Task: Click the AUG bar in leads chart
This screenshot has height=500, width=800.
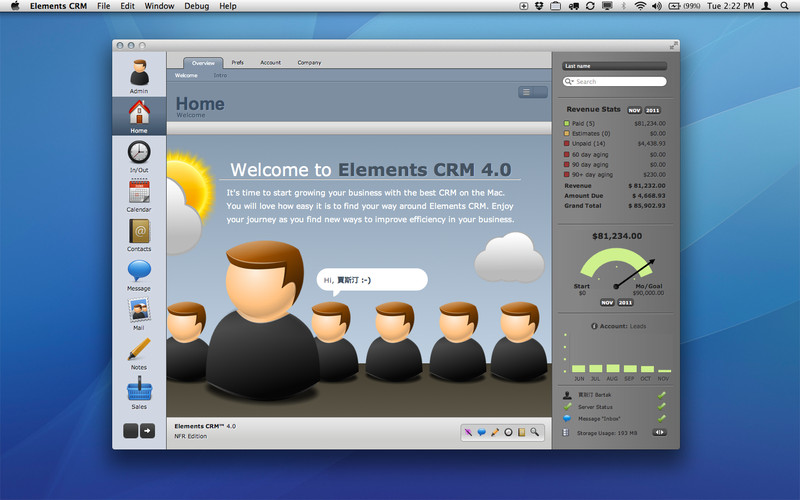Action: click(613, 368)
